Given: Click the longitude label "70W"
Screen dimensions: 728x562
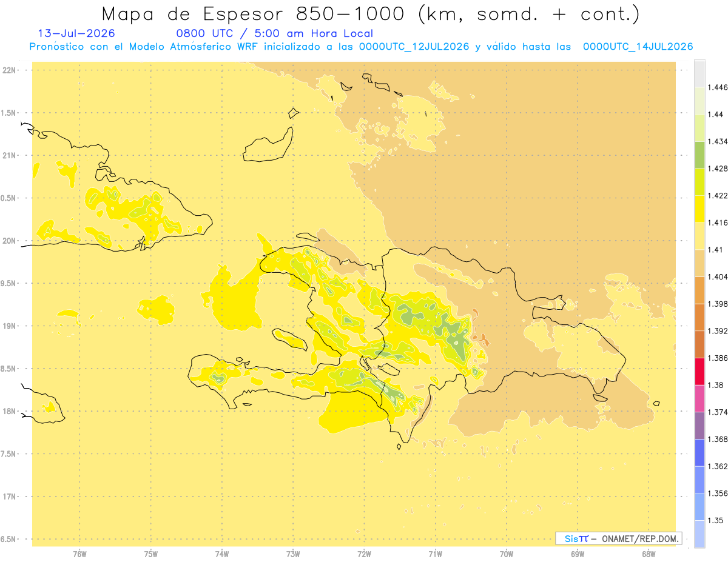Looking at the screenshot, I should tap(507, 554).
